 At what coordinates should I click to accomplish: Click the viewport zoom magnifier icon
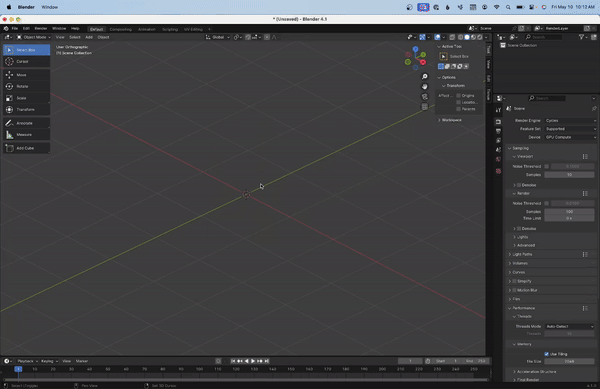point(424,76)
